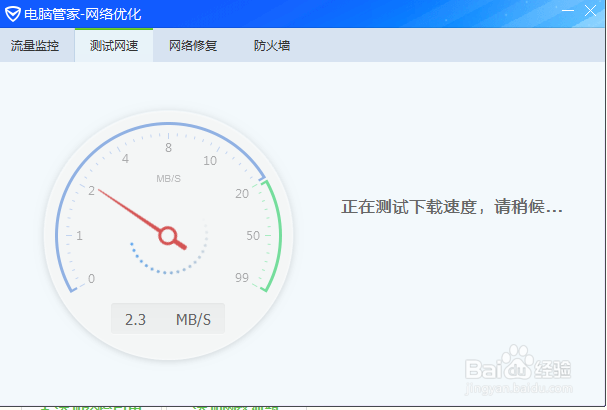Viewport: 607px width, 410px height.
Task: Click the 8 mark on the gauge
Action: click(x=168, y=148)
